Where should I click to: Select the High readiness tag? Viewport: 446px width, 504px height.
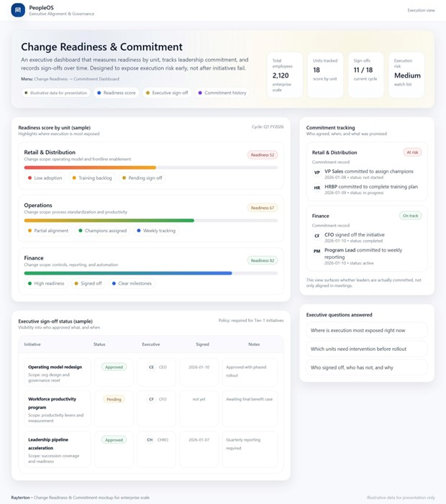(x=46, y=283)
